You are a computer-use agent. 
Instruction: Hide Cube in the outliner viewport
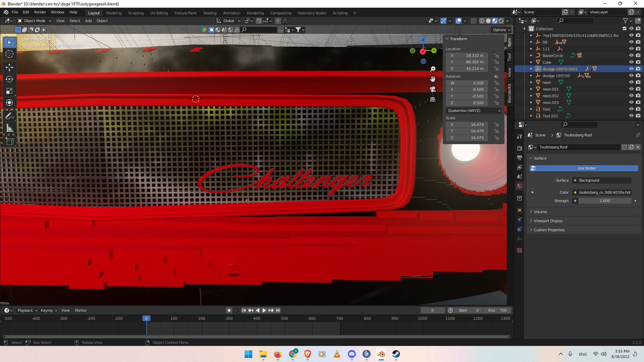point(631,62)
